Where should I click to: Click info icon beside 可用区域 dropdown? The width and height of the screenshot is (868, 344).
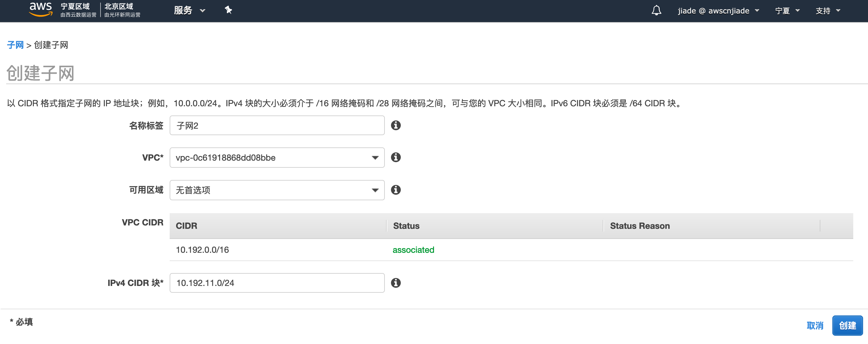pos(396,190)
